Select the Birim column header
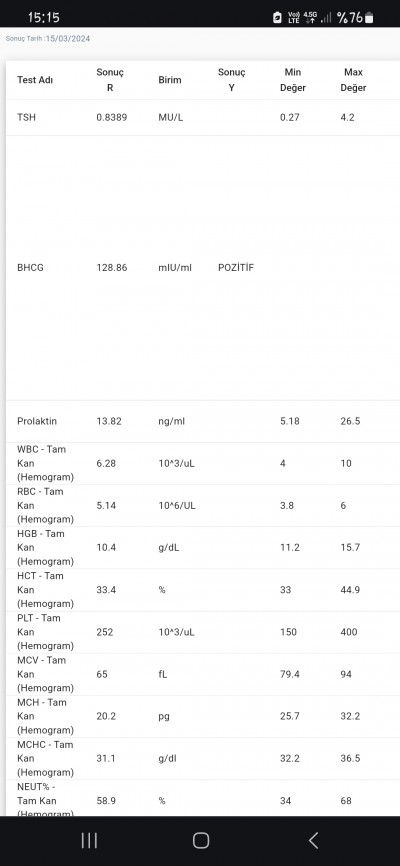Screen dimensions: 400x866 170,80
